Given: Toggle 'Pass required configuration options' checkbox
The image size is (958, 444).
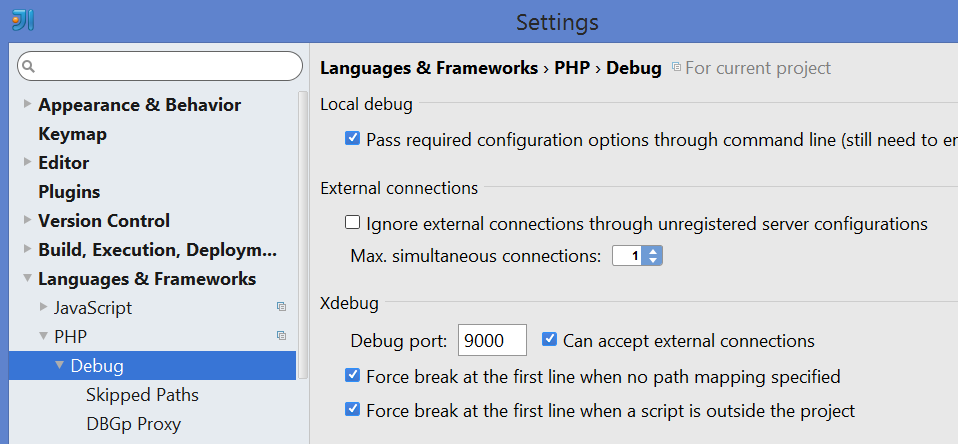Looking at the screenshot, I should pos(352,139).
